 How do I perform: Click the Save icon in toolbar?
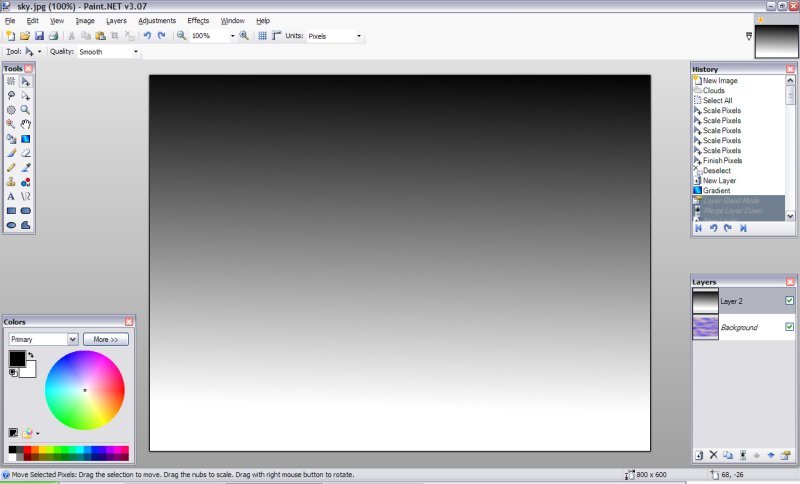click(x=39, y=35)
